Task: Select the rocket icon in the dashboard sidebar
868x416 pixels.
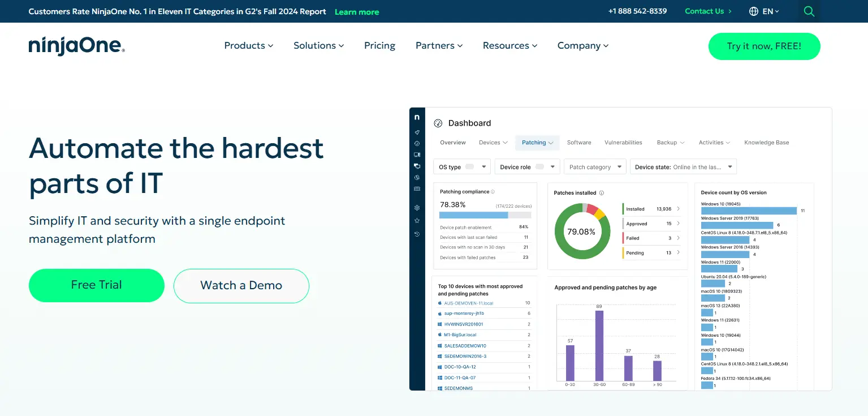Action: coord(417,132)
